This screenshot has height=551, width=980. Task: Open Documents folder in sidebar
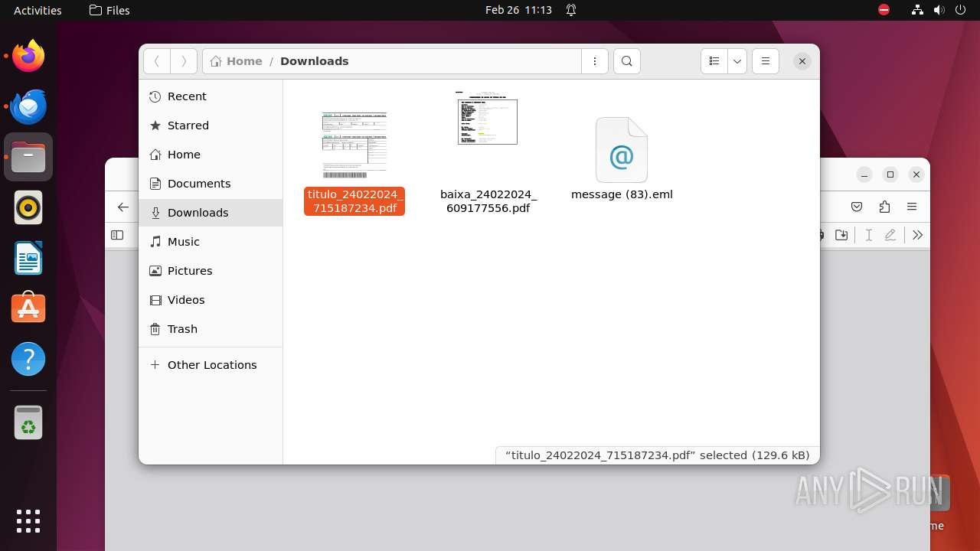[211, 184]
